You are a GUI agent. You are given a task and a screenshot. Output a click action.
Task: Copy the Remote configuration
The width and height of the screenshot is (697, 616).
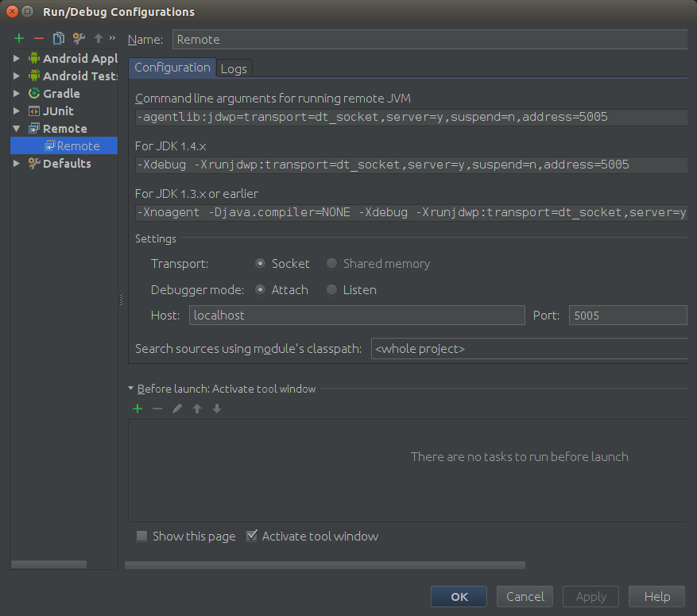pos(56,37)
